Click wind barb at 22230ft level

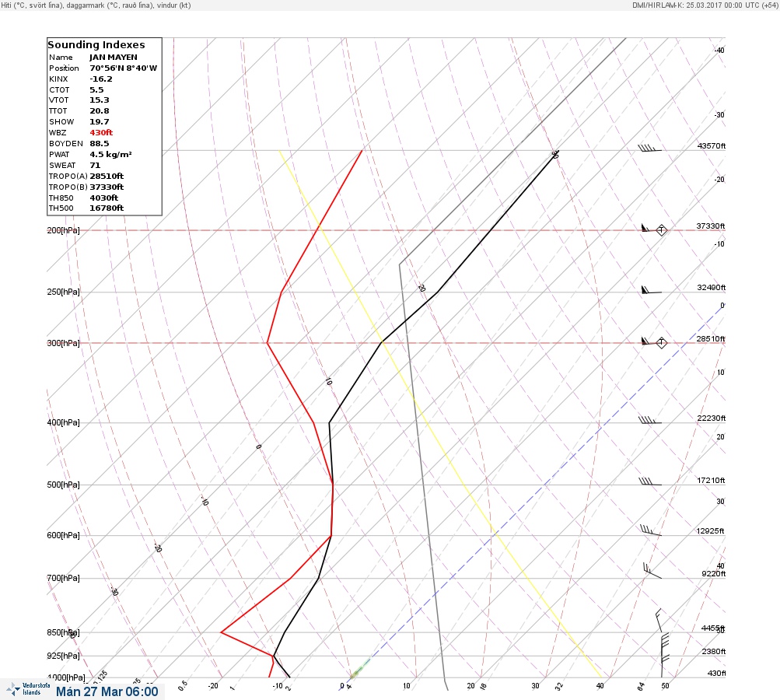[649, 421]
